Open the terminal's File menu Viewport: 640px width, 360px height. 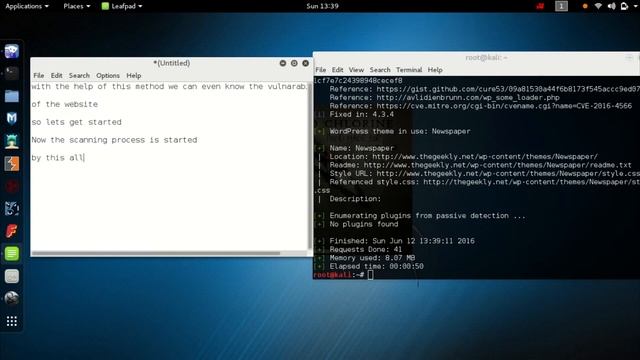coord(321,70)
